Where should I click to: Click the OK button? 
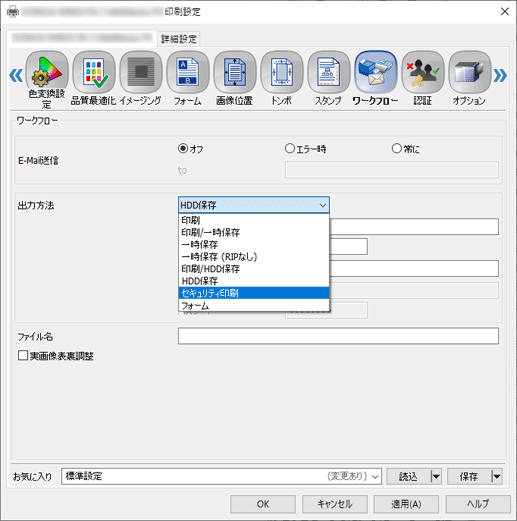click(x=263, y=504)
